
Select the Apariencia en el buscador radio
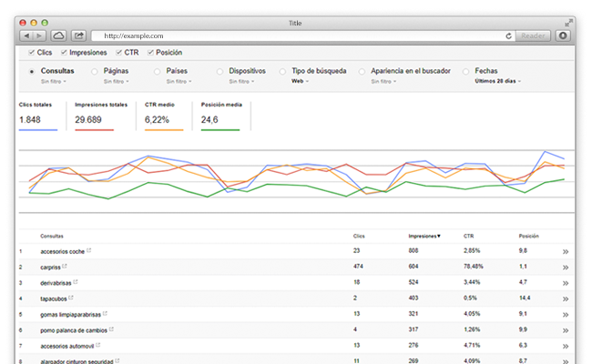(x=362, y=71)
